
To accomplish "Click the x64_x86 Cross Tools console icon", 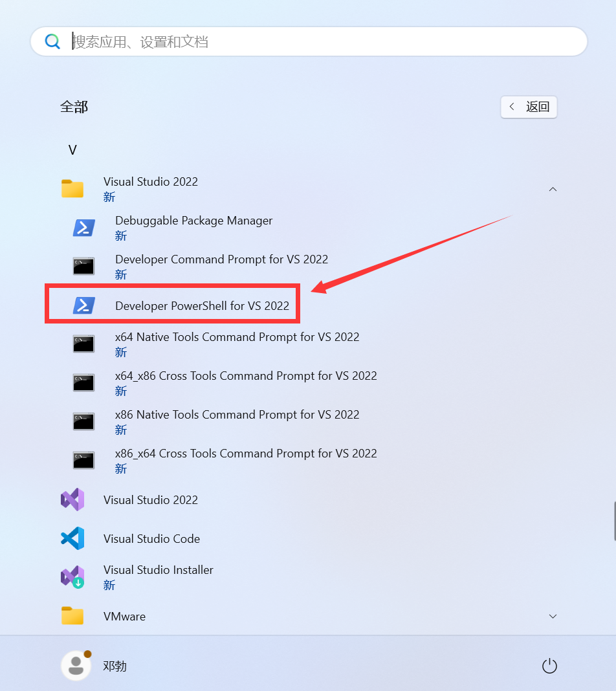I will pos(83,382).
